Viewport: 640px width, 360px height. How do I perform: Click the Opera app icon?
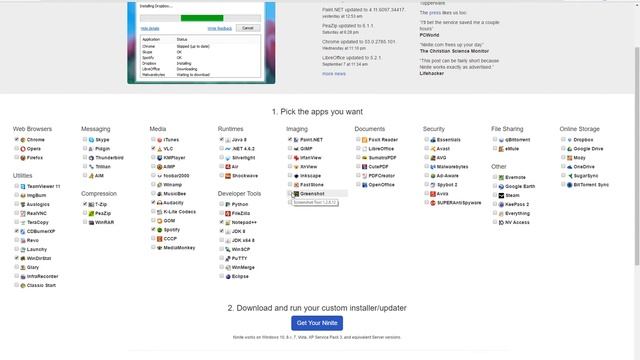pyautogui.click(x=23, y=149)
